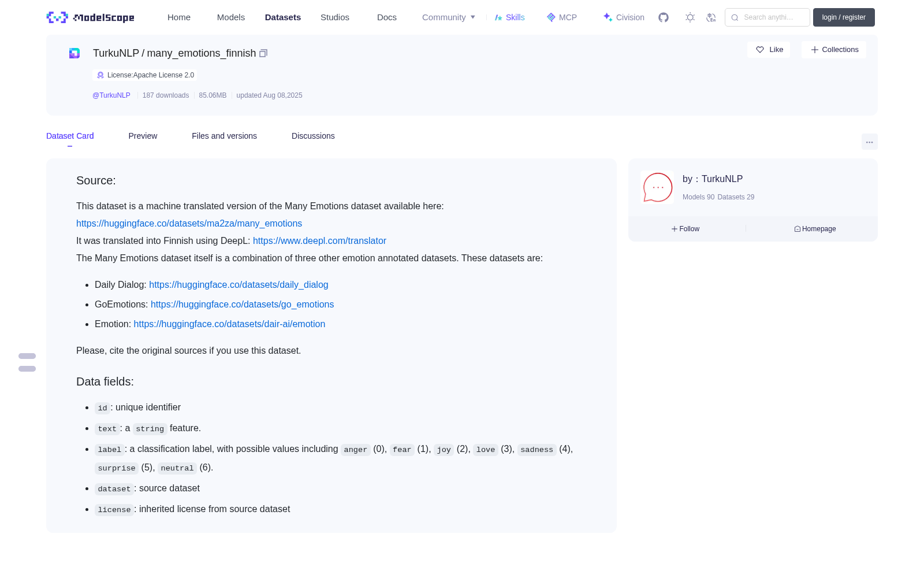Follow the TurkuNLP organization

pyautogui.click(x=685, y=229)
